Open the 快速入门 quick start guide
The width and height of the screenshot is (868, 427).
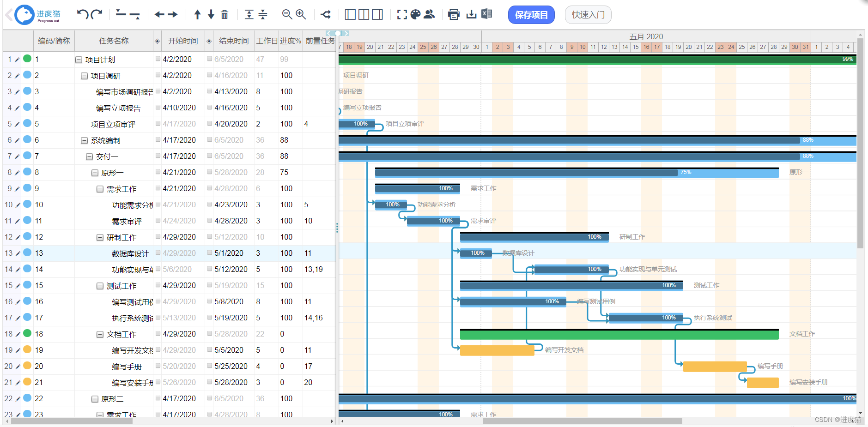click(588, 15)
